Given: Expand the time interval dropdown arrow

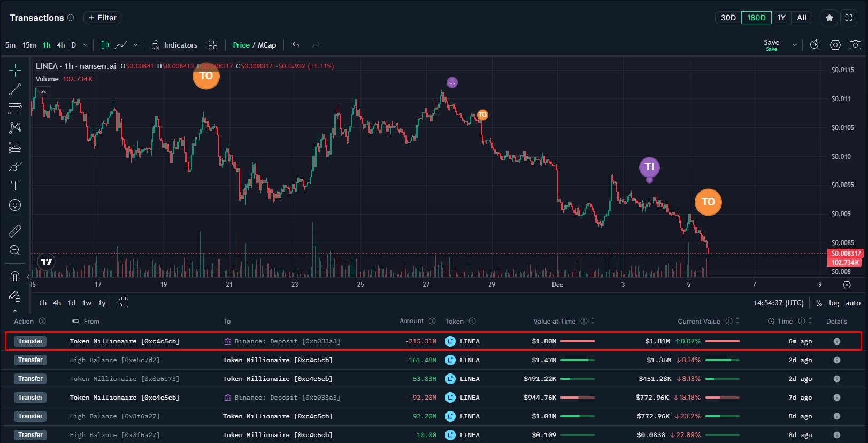Looking at the screenshot, I should [86, 45].
